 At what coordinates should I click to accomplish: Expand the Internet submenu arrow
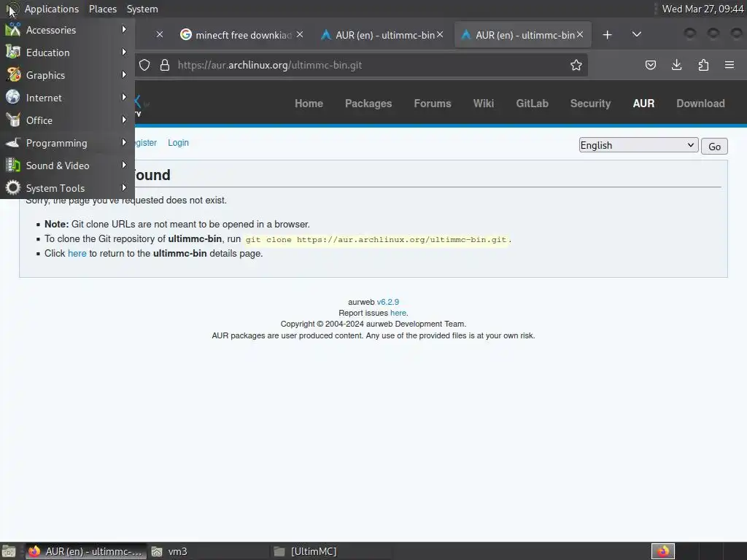click(x=124, y=97)
